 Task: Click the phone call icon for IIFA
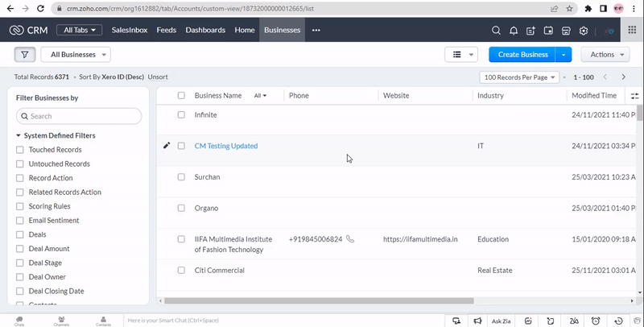tap(350, 238)
